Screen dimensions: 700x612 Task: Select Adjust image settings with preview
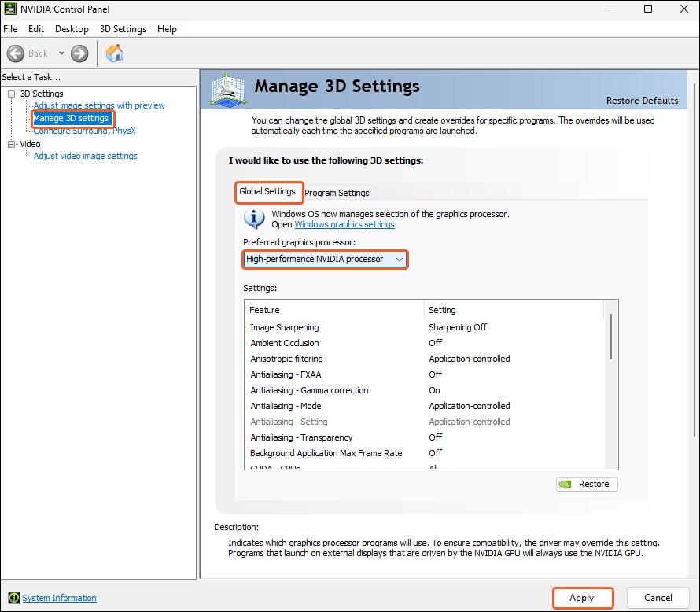coord(99,105)
